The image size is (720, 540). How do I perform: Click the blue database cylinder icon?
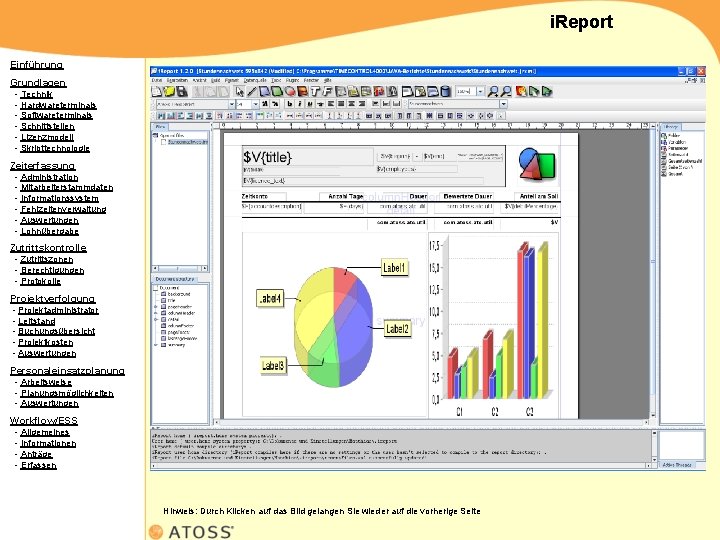pos(445,91)
